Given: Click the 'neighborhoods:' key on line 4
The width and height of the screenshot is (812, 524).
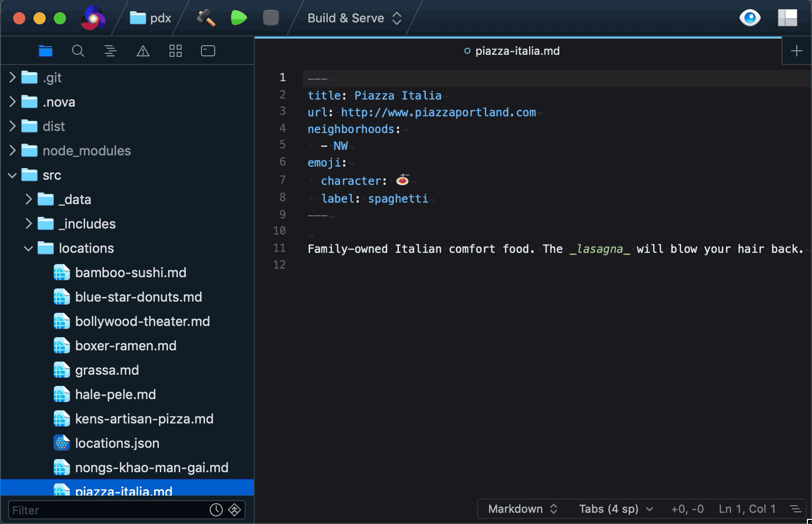Looking at the screenshot, I should pyautogui.click(x=354, y=129).
